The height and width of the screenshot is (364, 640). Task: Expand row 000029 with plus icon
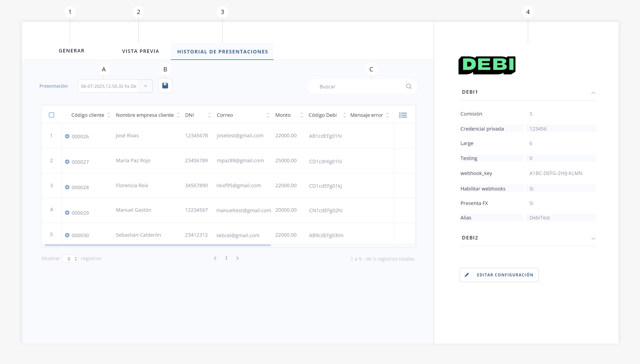[x=67, y=213]
